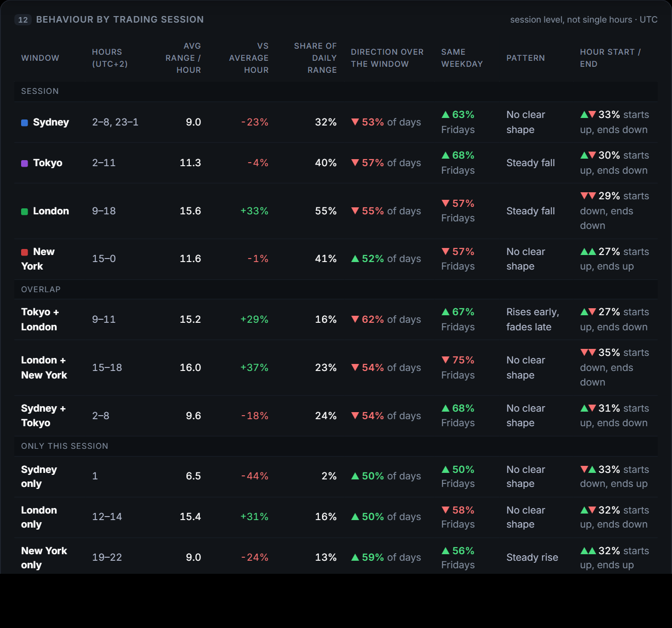Select the -44% vs average value
Image resolution: width=672 pixels, height=628 pixels.
tap(255, 476)
